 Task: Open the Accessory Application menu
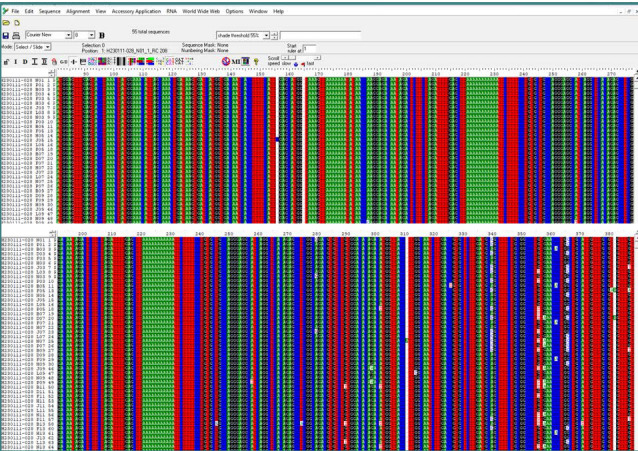[x=136, y=11]
